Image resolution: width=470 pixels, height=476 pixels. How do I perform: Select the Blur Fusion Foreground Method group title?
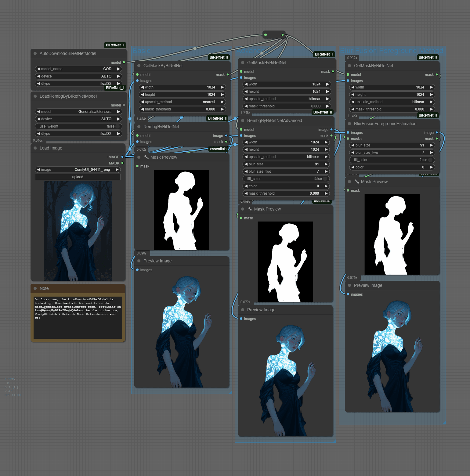click(392, 51)
